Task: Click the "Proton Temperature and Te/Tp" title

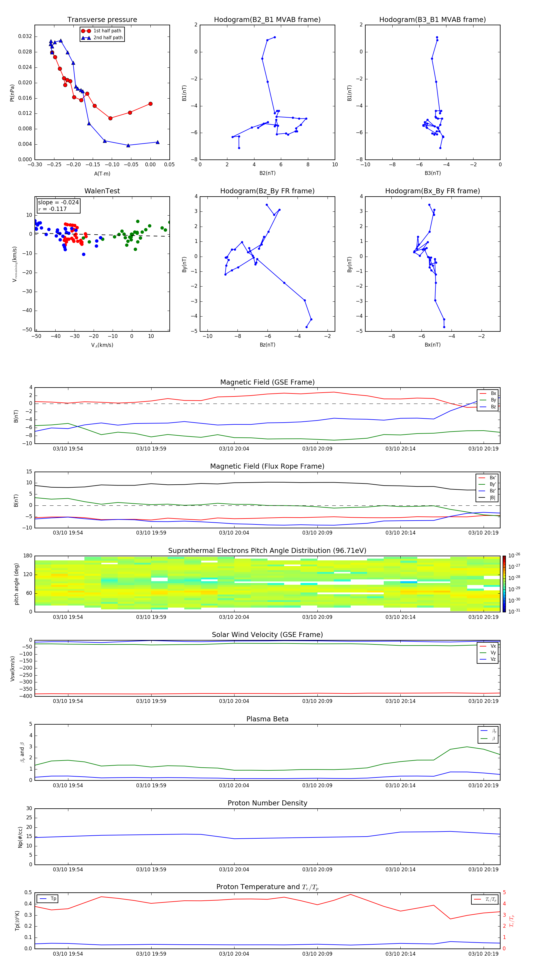Action: click(x=267, y=887)
